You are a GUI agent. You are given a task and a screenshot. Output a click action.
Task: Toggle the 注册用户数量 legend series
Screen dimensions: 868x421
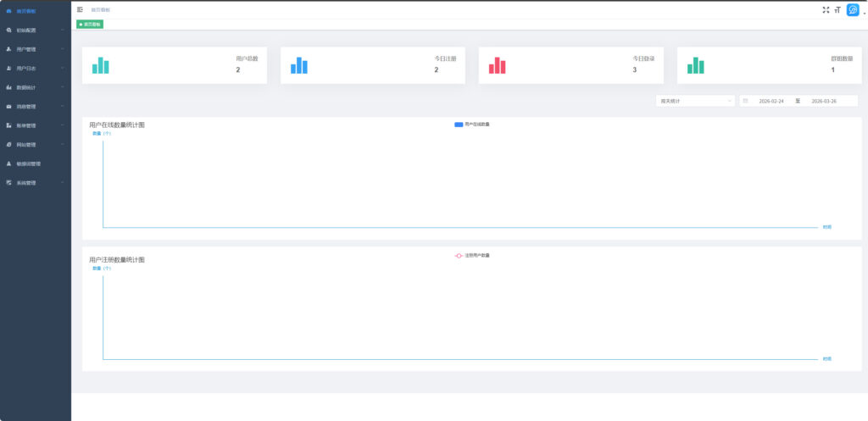click(x=472, y=255)
